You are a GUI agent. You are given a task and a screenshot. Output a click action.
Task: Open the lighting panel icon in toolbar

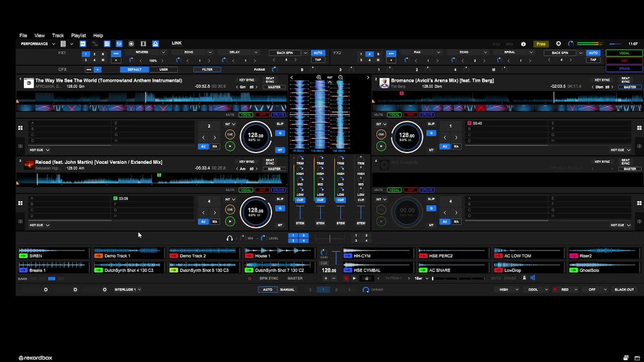coord(155,44)
